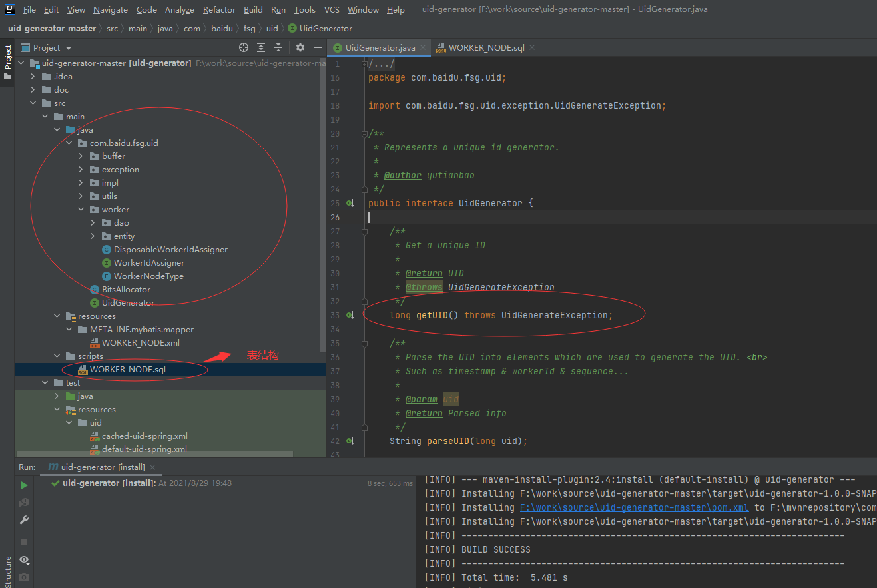Collapse the src folder
This screenshot has height=588, width=877.
[33, 103]
